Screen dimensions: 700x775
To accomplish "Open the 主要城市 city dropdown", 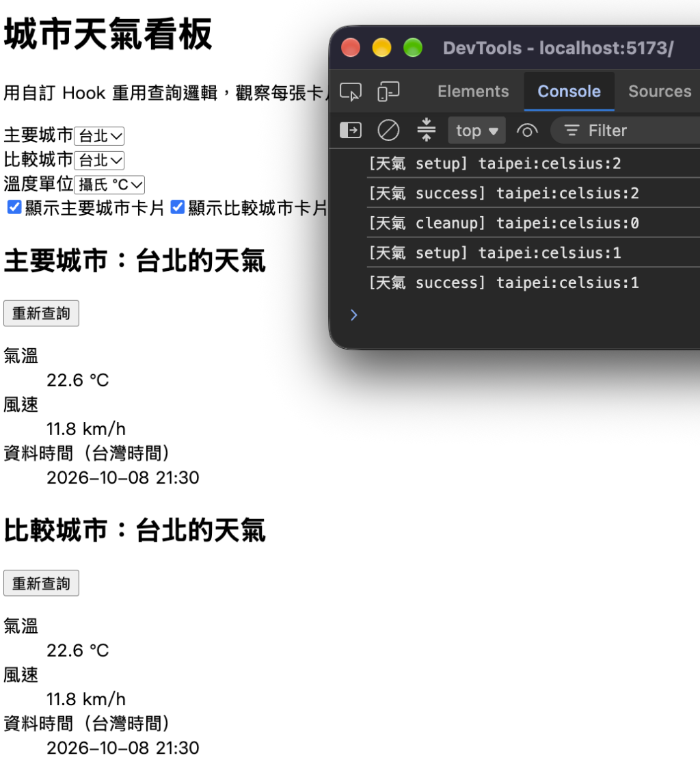I will [x=99, y=135].
